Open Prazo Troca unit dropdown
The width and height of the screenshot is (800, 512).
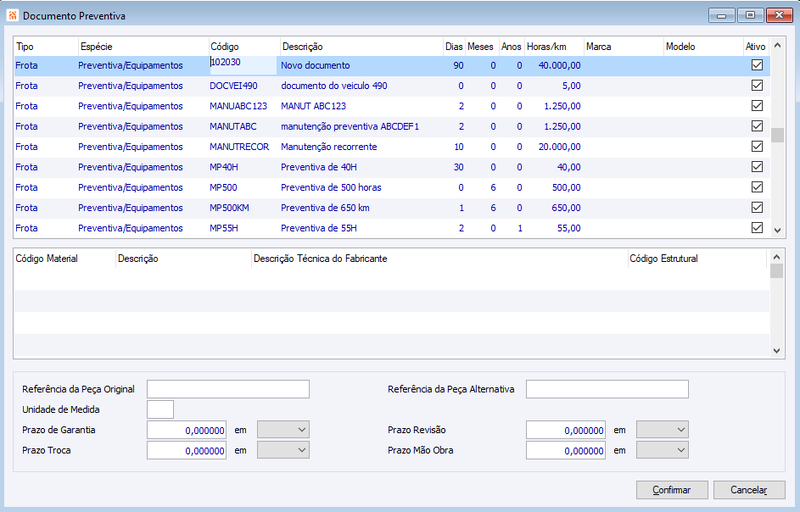pyautogui.click(x=283, y=450)
